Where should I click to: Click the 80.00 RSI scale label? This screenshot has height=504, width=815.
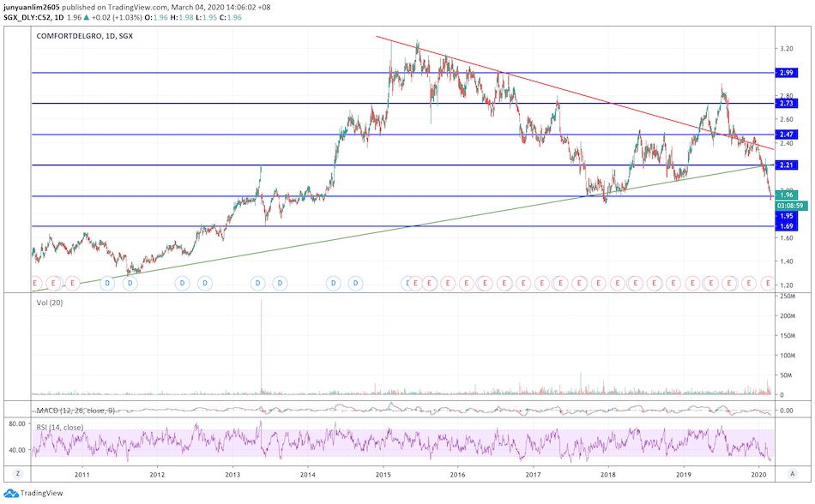click(17, 424)
